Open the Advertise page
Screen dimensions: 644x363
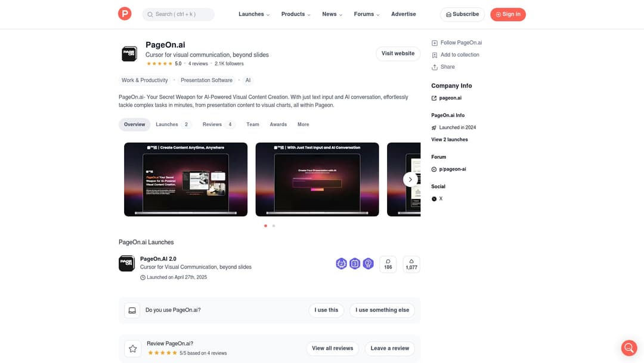pos(403,14)
